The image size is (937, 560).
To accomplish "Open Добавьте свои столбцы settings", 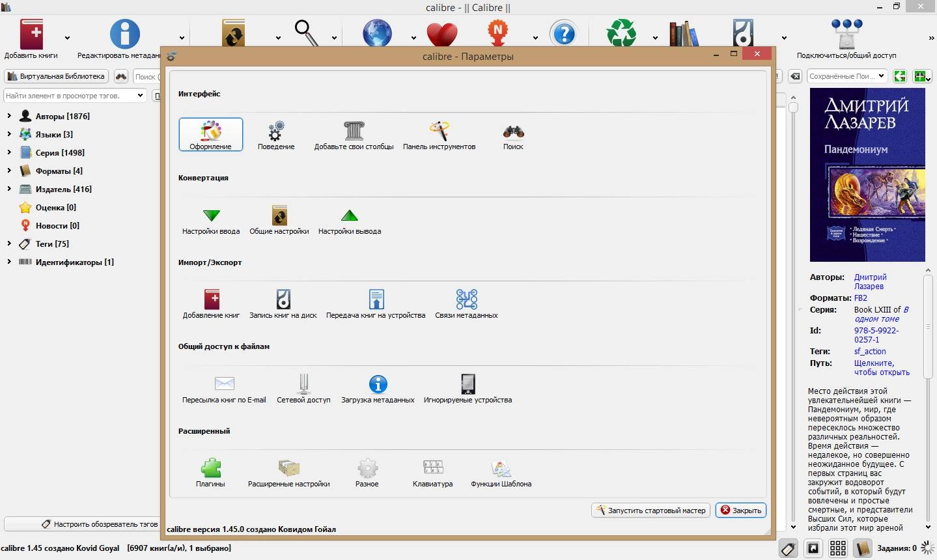I will (354, 135).
